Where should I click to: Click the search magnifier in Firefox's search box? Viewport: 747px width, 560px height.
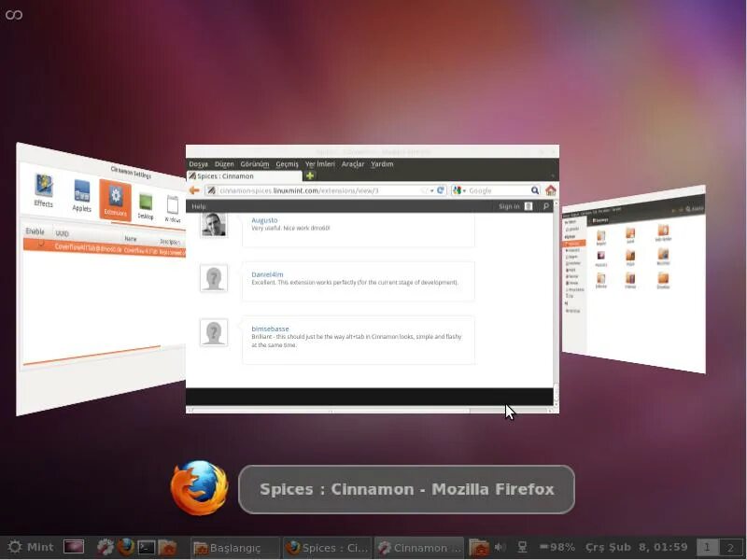point(535,190)
